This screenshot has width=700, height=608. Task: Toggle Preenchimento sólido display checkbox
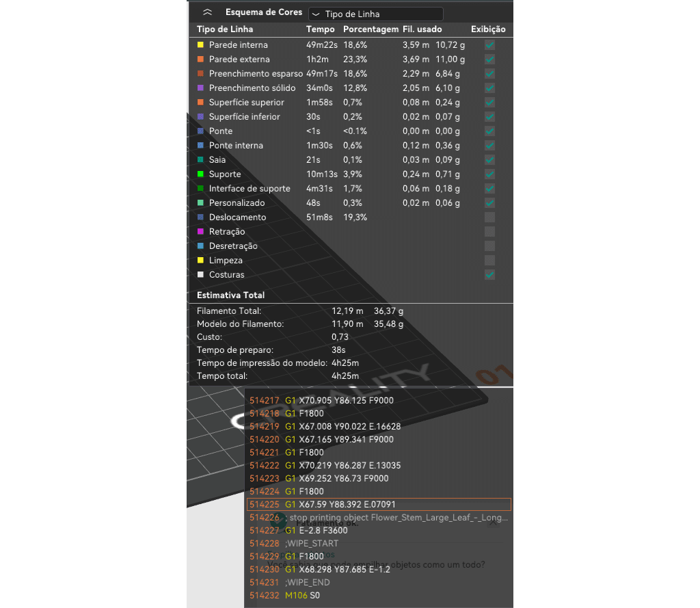coord(489,88)
